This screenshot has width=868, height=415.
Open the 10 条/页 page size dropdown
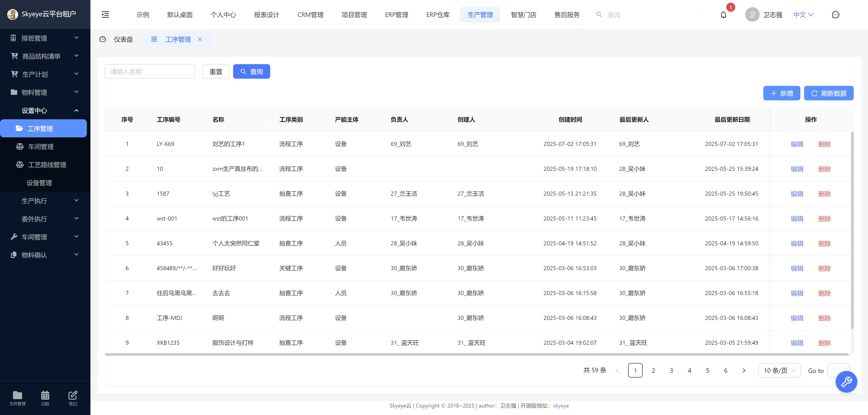coord(779,370)
